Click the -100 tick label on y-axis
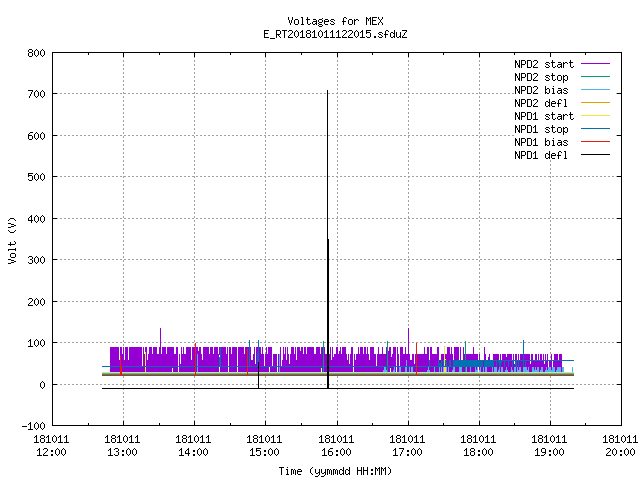The height and width of the screenshot is (480, 640). click(x=33, y=426)
